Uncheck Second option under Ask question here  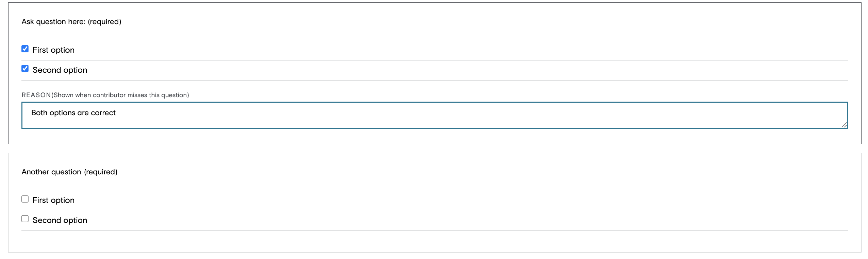[25, 69]
